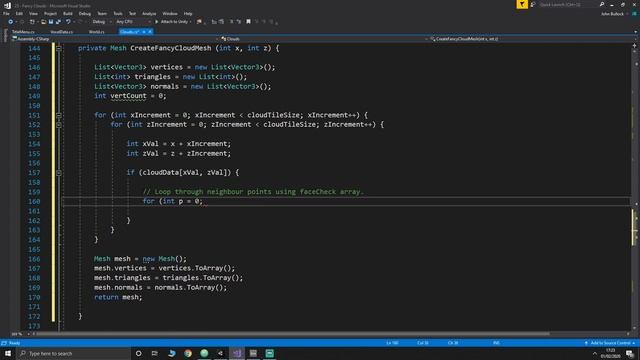Image resolution: width=640 pixels, height=360 pixels.
Task: Click the horizontal scrollbar of the editor
Action: click(292, 334)
